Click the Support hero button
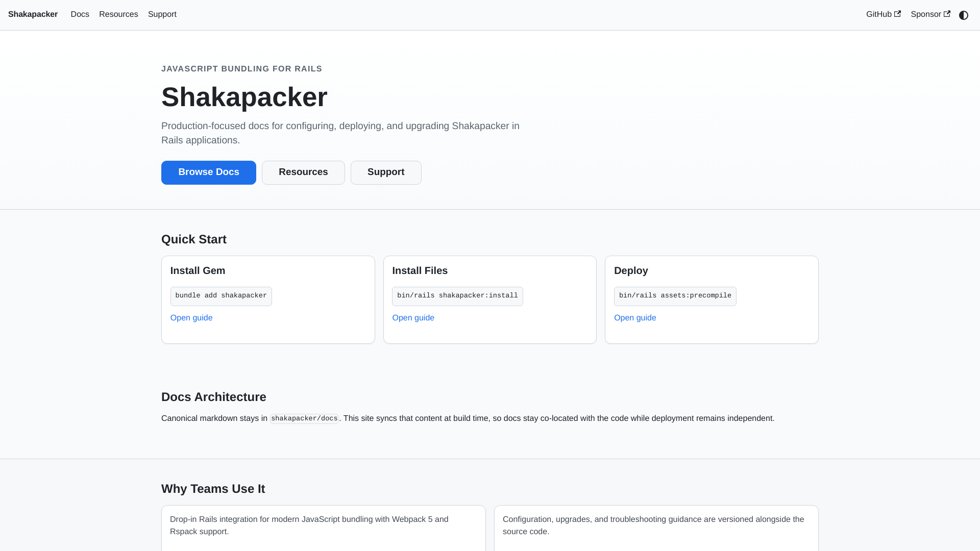The image size is (980, 551). (386, 172)
